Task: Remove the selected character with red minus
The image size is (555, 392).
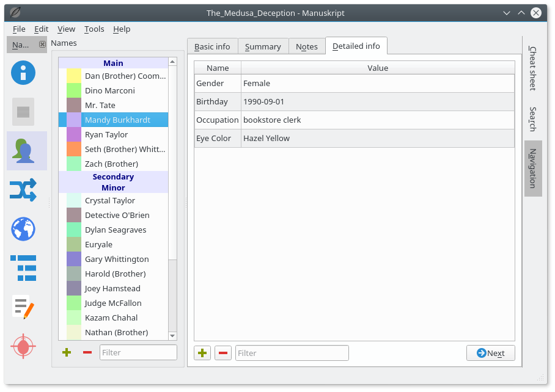Action: [x=87, y=352]
